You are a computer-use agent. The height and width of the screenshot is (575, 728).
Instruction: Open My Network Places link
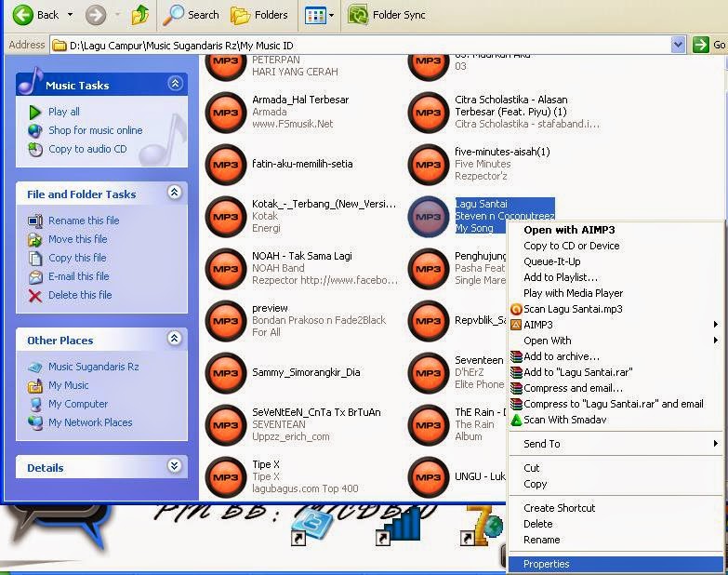pyautogui.click(x=90, y=422)
